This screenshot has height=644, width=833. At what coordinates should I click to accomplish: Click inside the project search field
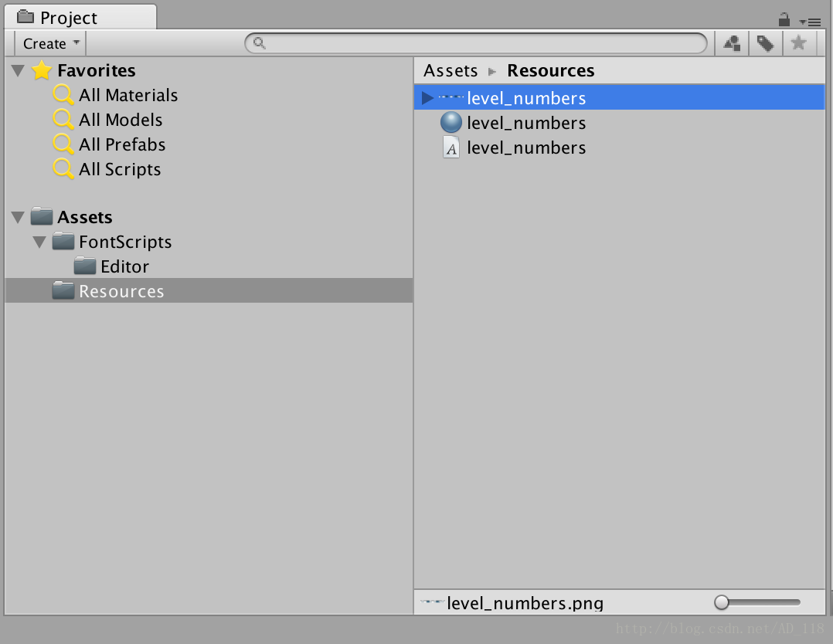click(x=476, y=43)
